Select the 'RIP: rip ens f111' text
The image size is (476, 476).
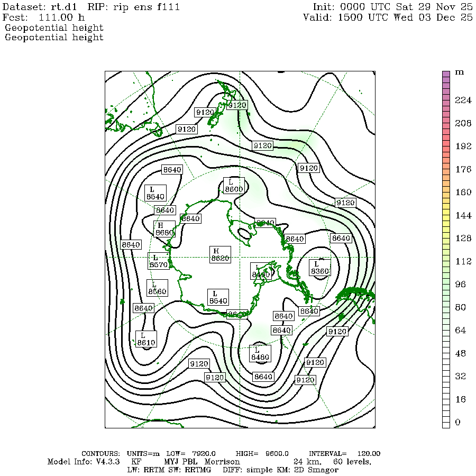click(x=134, y=7)
